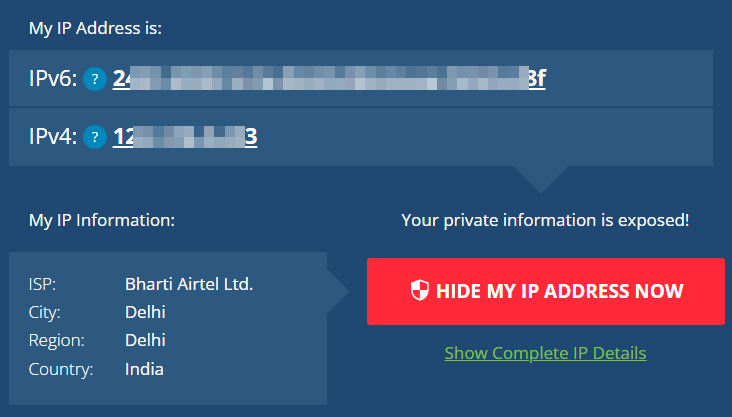Select the Delhi value beside Region
The width and height of the screenshot is (732, 417).
tap(145, 340)
